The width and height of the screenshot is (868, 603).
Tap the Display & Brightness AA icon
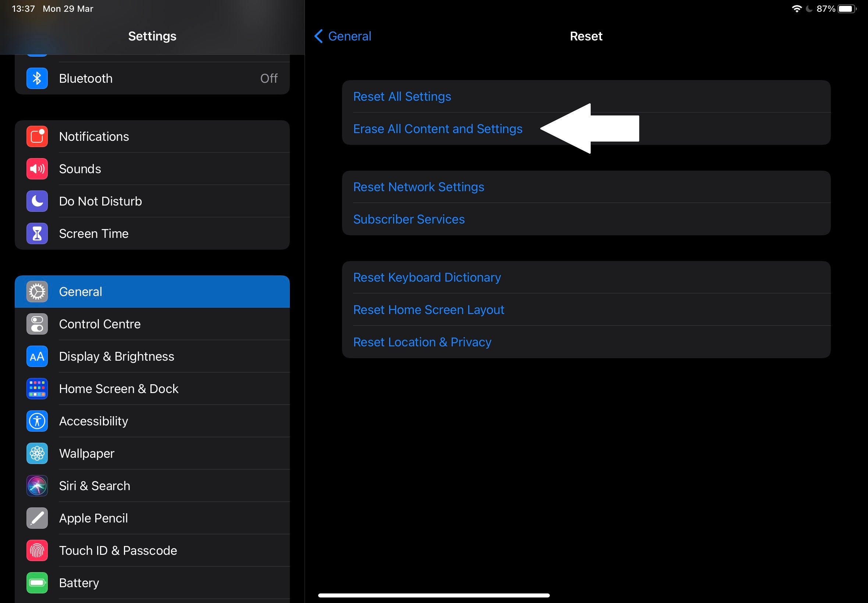point(37,356)
